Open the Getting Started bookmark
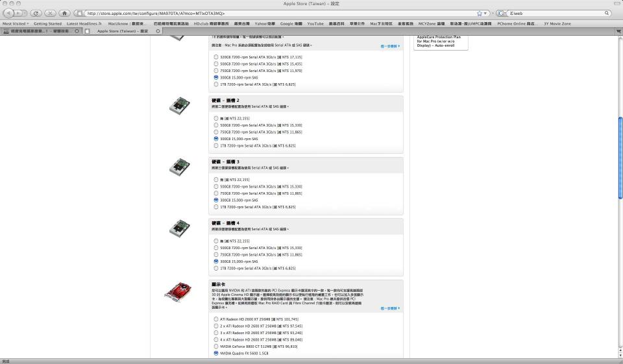This screenshot has width=623, height=364. [x=47, y=23]
